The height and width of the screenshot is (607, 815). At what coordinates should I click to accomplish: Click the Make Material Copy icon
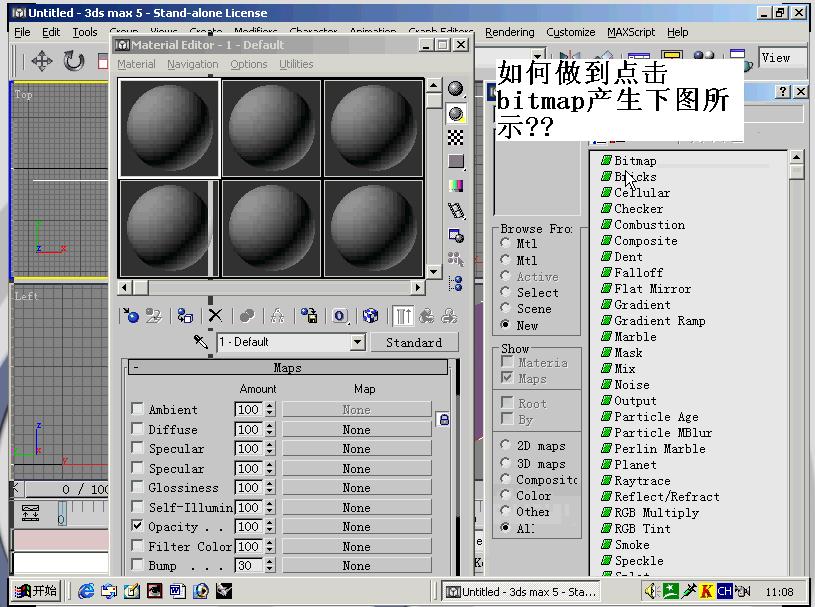(x=247, y=315)
